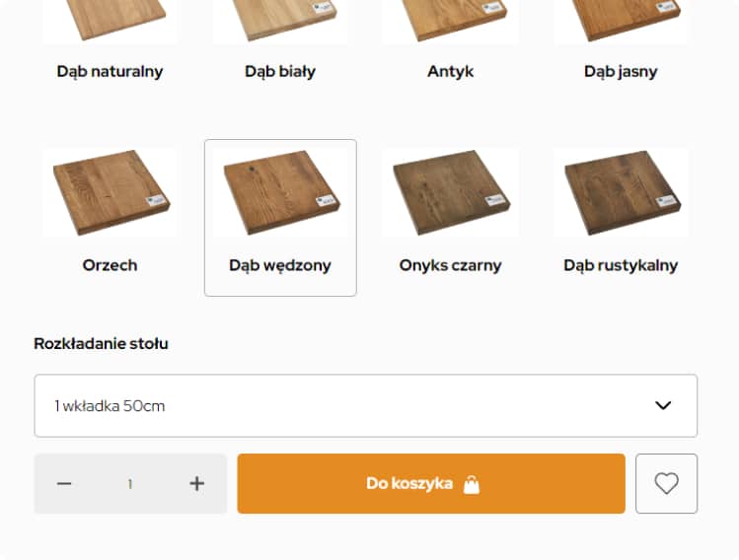Click the Dąb rustykalny label text

621,265
